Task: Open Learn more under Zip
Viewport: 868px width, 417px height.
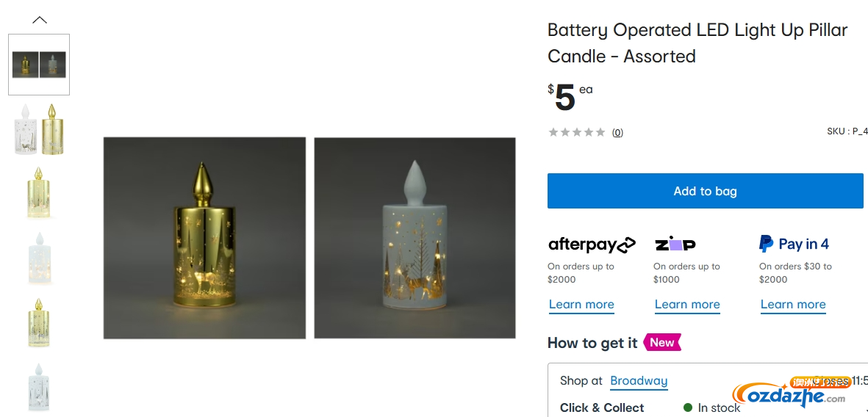Action: (687, 305)
